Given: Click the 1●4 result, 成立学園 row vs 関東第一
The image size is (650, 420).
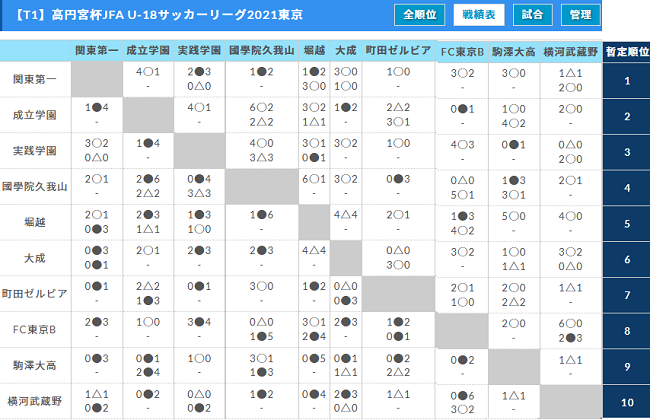Looking at the screenshot, I should tap(97, 107).
